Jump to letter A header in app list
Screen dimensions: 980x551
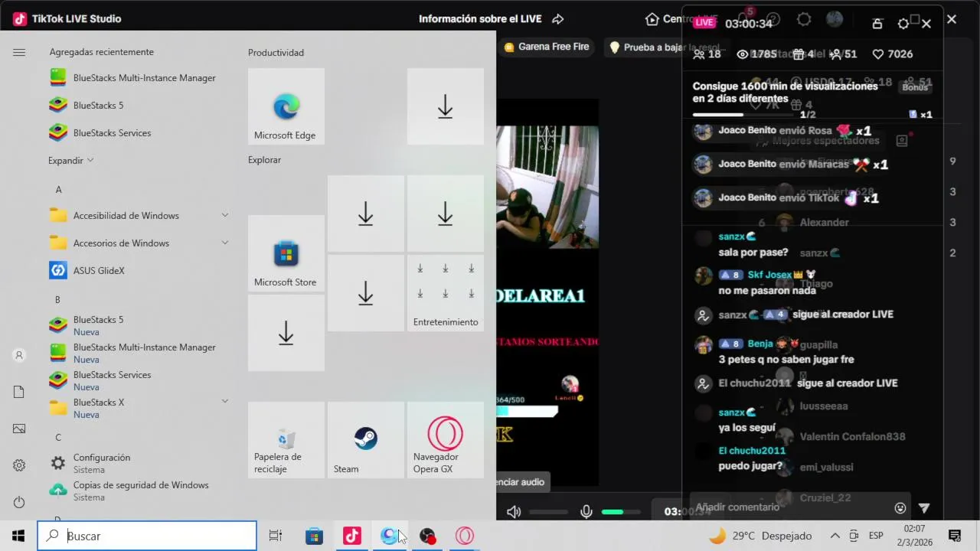[59, 190]
